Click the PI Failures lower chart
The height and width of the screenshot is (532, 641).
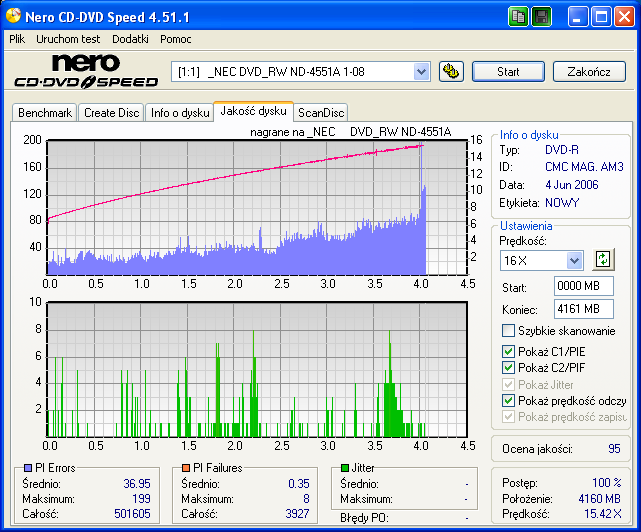point(257,370)
